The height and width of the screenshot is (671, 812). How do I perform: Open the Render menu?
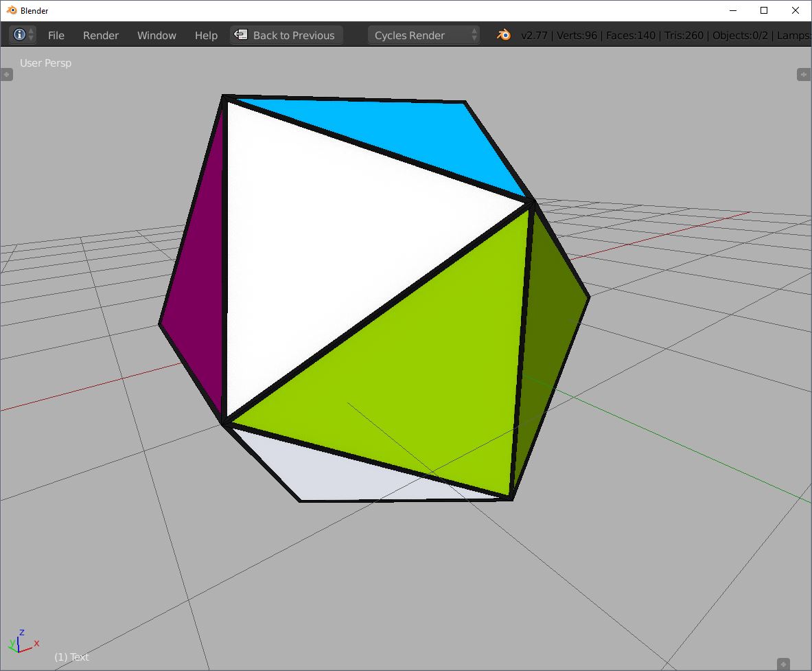tap(100, 35)
